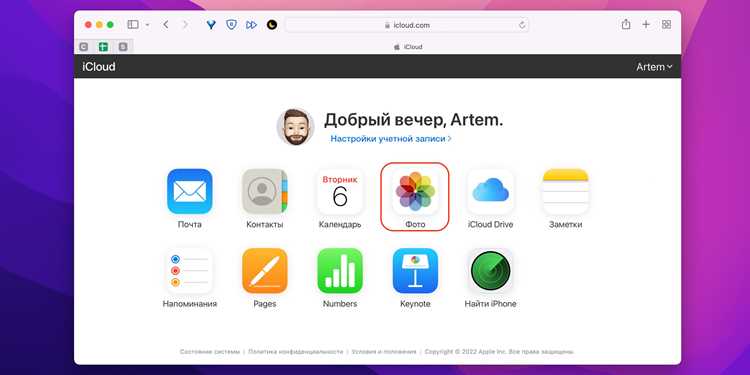Open the Artem account dropdown
The width and height of the screenshot is (750, 375).
654,67
